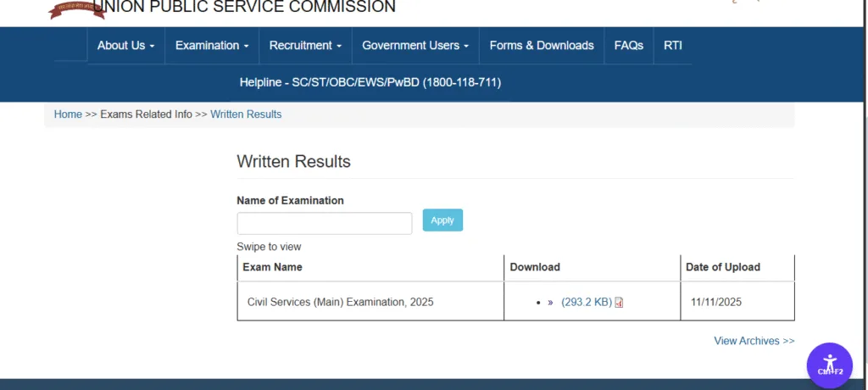The image size is (868, 390).
Task: Click the Swipe to view text
Action: 269,247
